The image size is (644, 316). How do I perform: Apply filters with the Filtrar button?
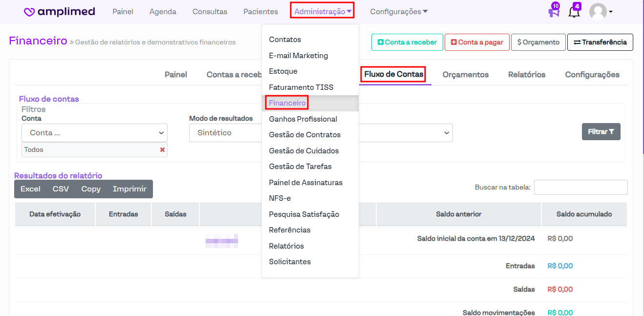click(x=601, y=132)
